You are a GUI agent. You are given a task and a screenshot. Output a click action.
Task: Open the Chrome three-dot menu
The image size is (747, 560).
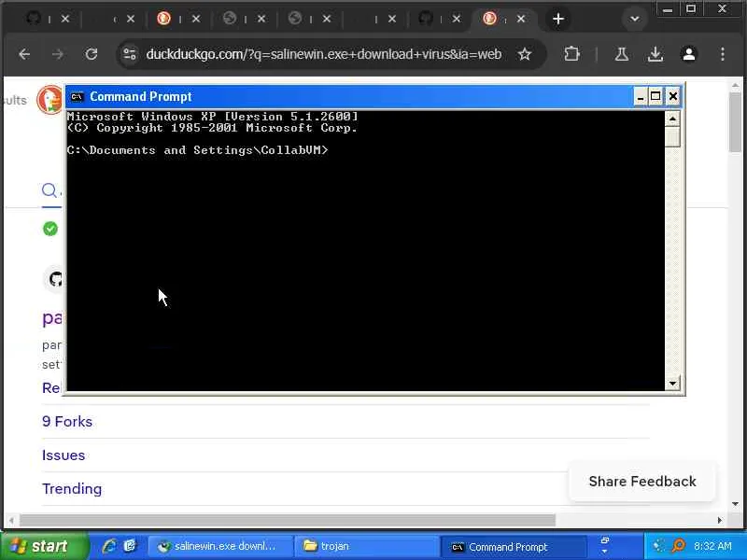pyautogui.click(x=723, y=54)
